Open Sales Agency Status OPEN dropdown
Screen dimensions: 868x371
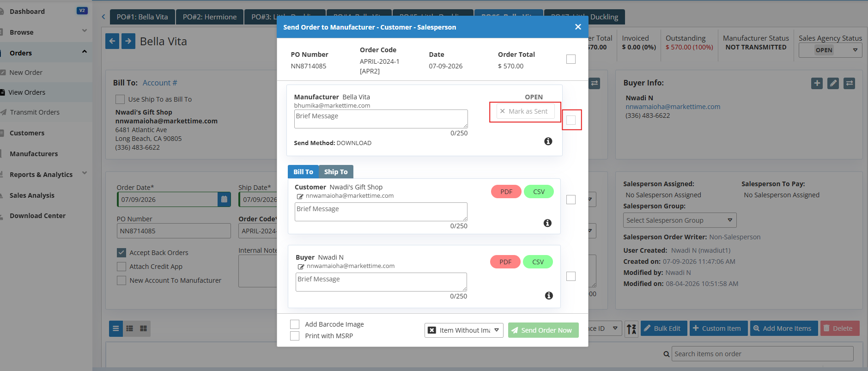(x=830, y=50)
